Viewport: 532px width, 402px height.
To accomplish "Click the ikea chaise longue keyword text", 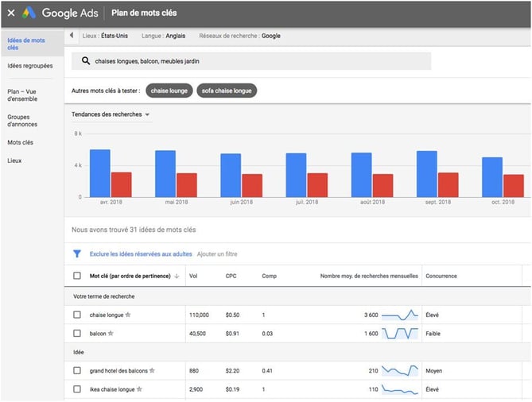I will coord(112,389).
